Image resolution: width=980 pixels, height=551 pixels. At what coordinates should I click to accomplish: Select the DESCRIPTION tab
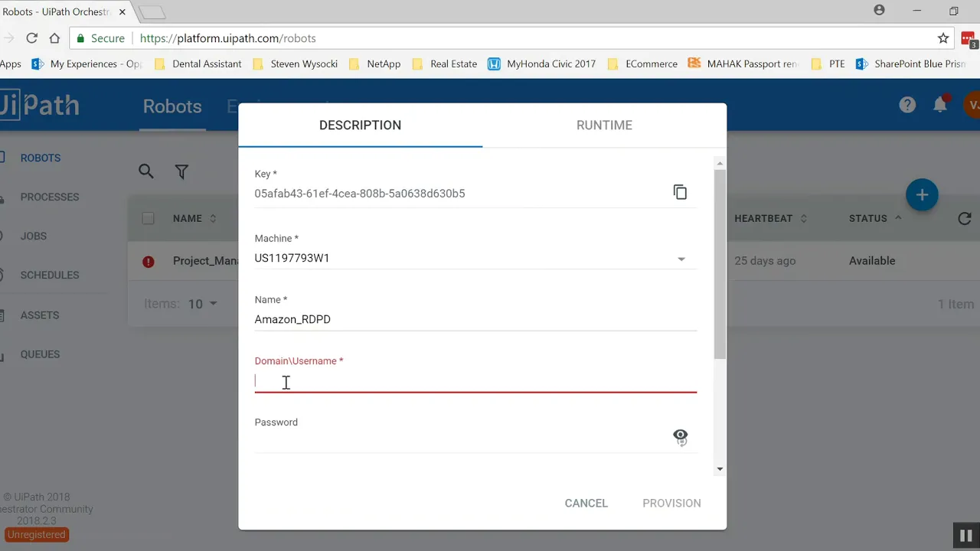pos(360,125)
